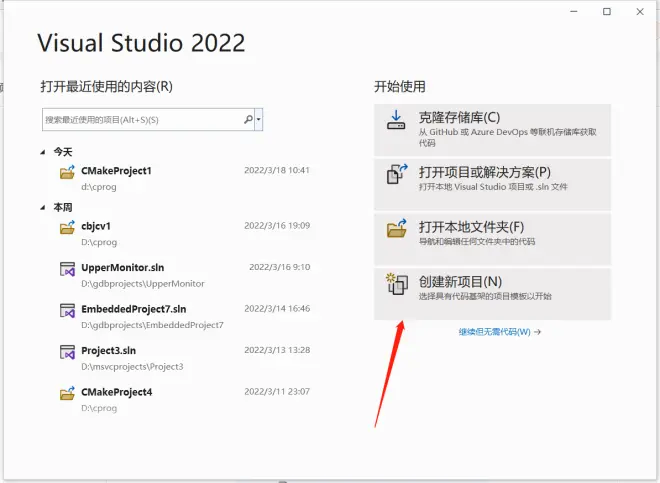Click the 打开最近使用的内容(R) heading
Screen dimensions: 660x483
pyautogui.click(x=106, y=86)
